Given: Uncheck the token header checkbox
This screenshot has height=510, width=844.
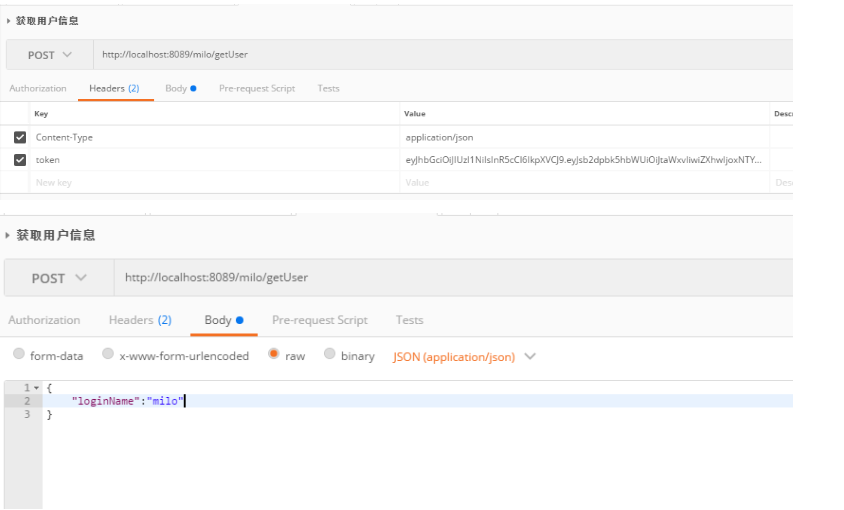Looking at the screenshot, I should 20,160.
